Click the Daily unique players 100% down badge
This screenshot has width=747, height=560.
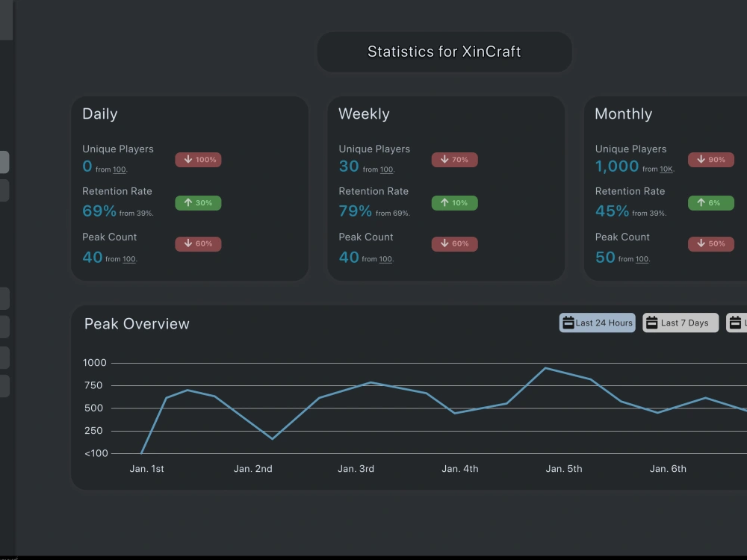(x=198, y=160)
